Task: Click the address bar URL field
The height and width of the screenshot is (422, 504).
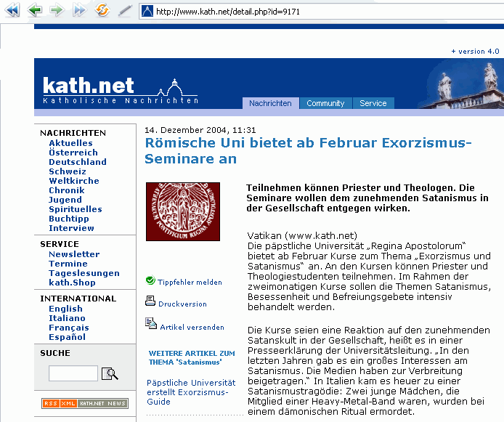Action: point(322,12)
